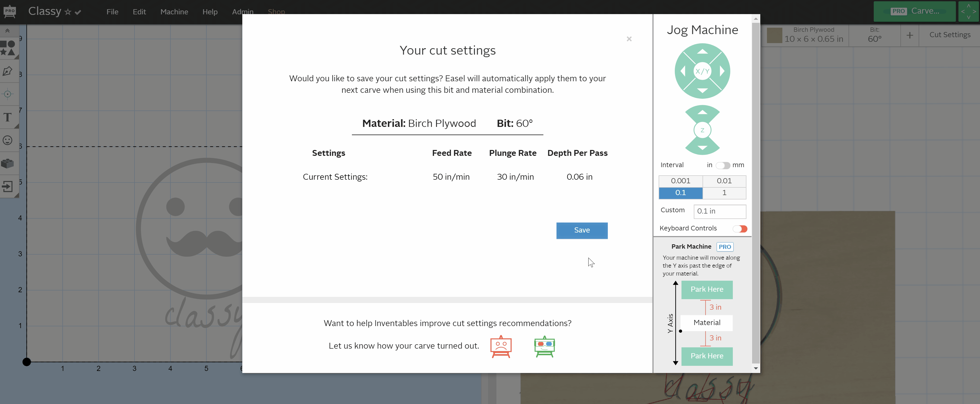The width and height of the screenshot is (980, 404).
Task: Toggle interval units between in and mm
Action: pyautogui.click(x=723, y=165)
